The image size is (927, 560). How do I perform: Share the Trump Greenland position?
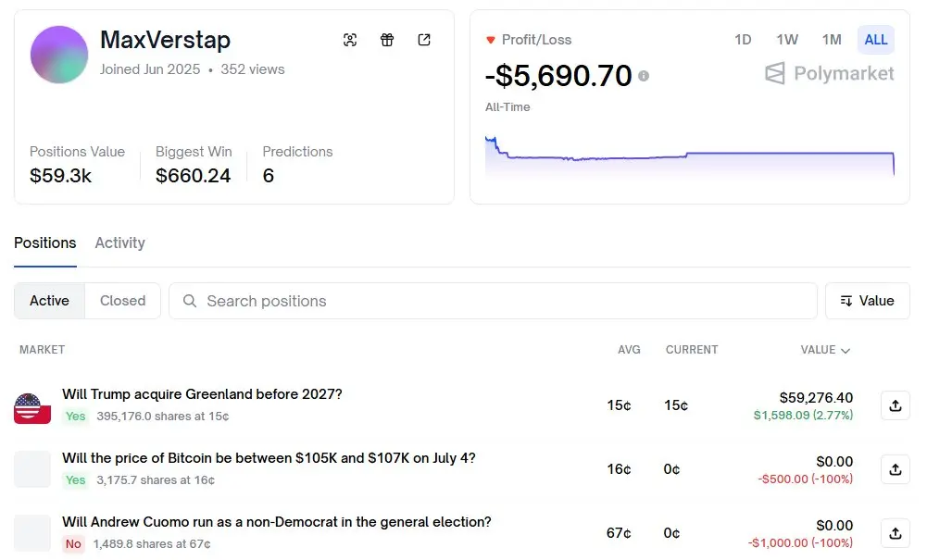895,405
